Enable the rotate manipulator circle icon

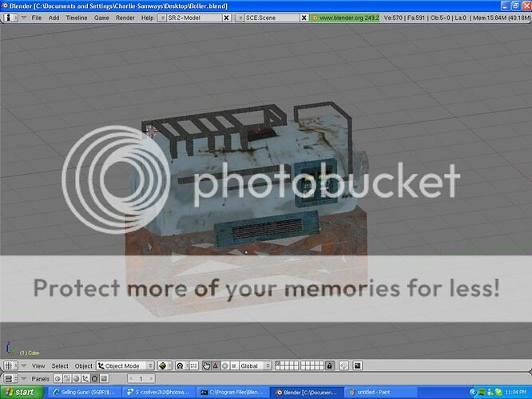point(224,365)
